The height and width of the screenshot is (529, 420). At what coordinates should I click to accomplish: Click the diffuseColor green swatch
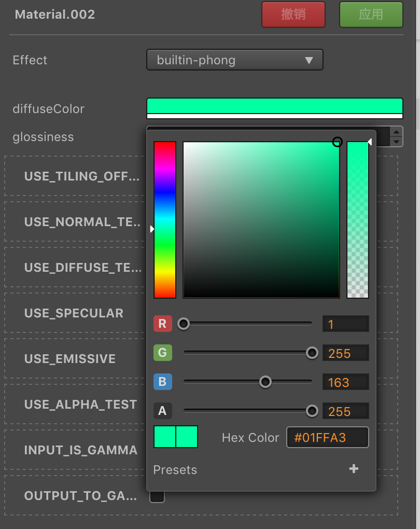tap(274, 106)
